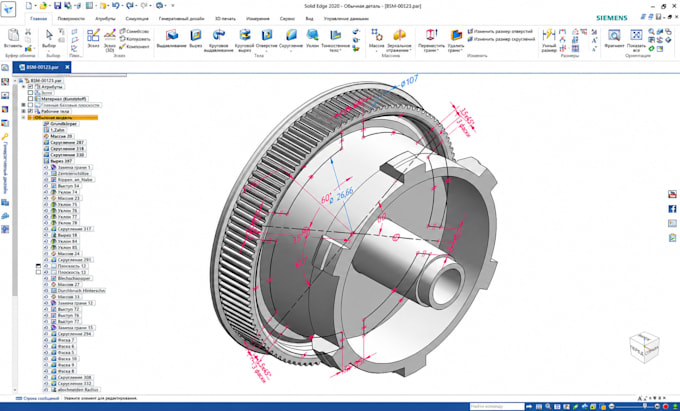Toggle visibility icon of Выступ 54
The width and height of the screenshot is (680, 411).
[x=46, y=186]
